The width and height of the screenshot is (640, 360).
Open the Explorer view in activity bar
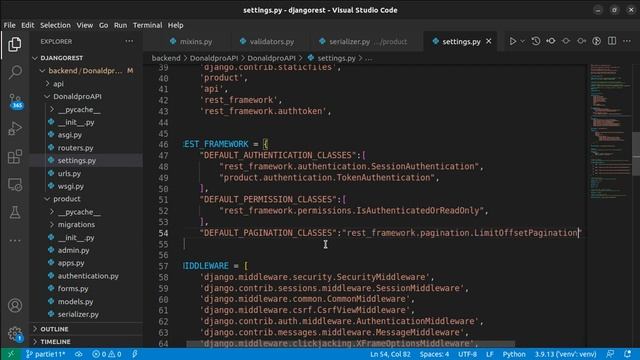point(15,44)
